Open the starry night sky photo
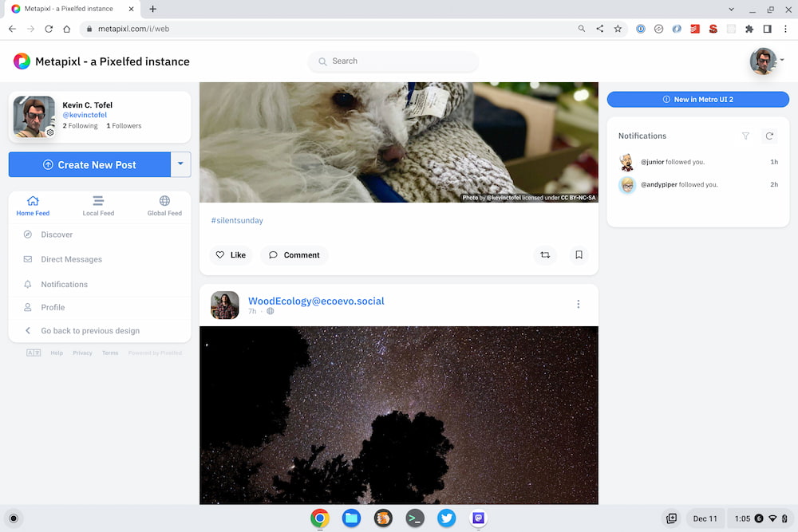798x532 pixels. [x=398, y=416]
